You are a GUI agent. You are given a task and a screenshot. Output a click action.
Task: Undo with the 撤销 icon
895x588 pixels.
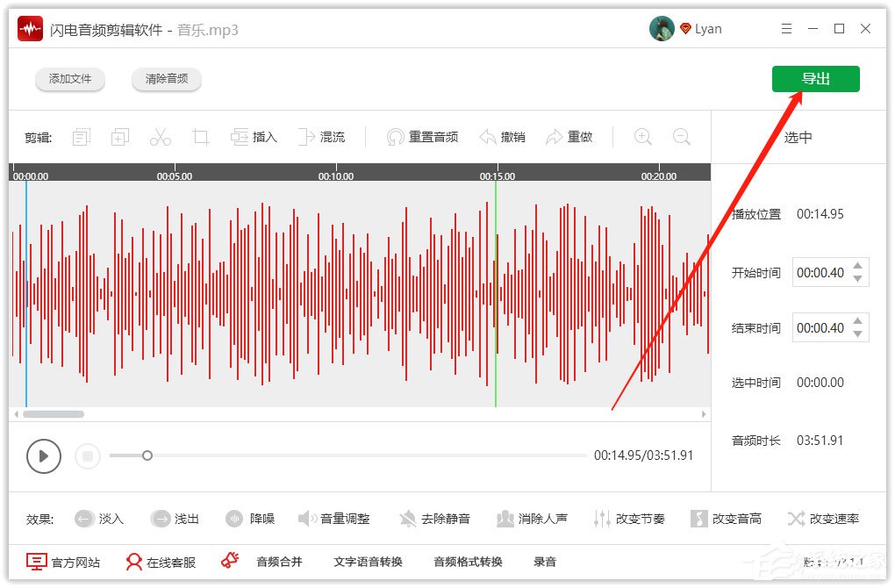click(503, 136)
